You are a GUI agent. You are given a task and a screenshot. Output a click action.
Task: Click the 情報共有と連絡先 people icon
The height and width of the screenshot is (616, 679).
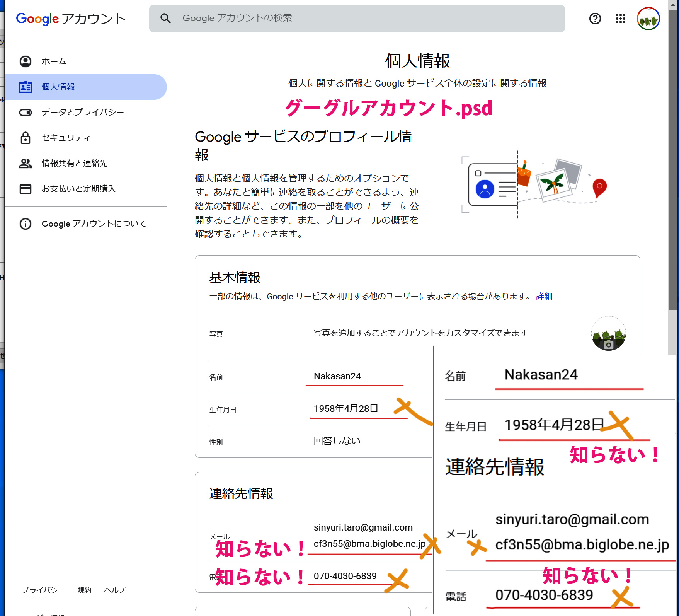click(x=26, y=163)
